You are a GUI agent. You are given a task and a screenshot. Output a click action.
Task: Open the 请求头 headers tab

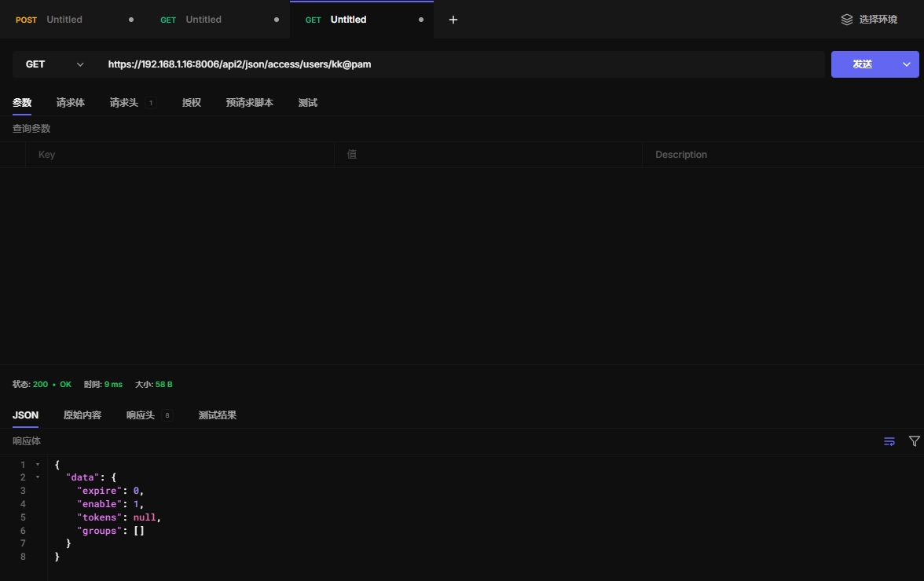point(124,103)
